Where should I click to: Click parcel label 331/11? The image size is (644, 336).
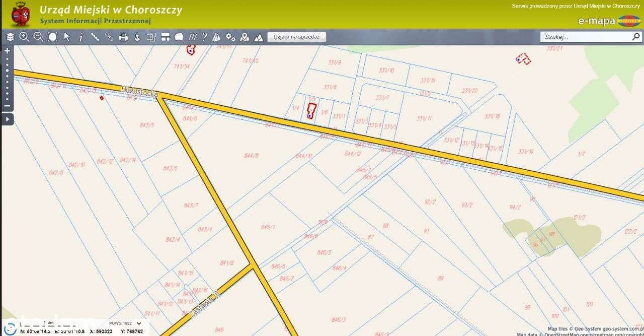tap(424, 118)
